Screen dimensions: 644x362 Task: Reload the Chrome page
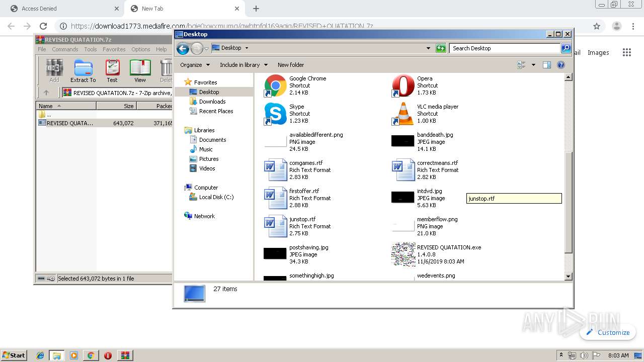point(43,26)
